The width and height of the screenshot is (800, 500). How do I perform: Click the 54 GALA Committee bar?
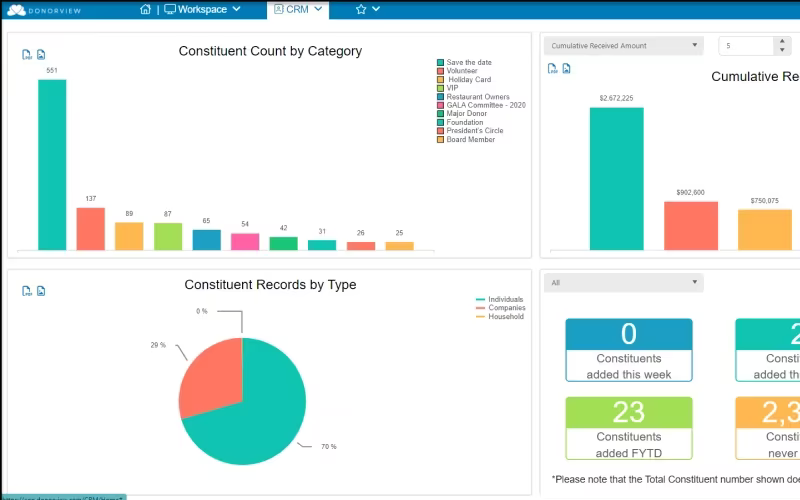pyautogui.click(x=245, y=242)
